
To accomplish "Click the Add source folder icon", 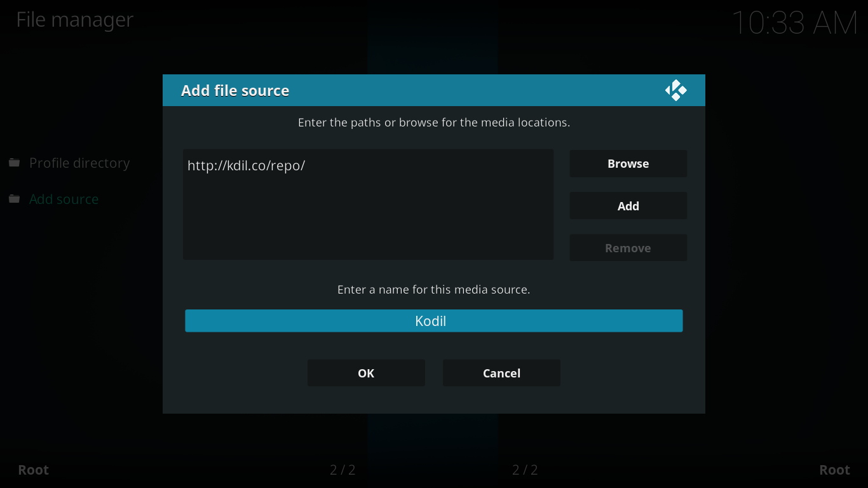I will [x=14, y=200].
